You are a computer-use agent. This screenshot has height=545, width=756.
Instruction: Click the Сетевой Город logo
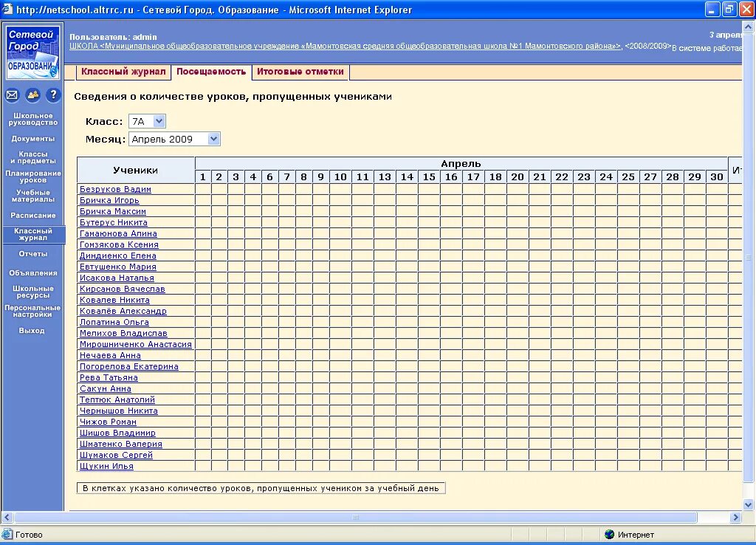click(32, 52)
